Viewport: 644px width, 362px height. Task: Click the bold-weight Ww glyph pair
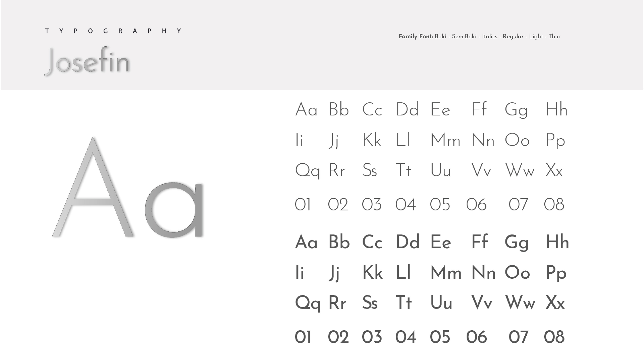520,303
